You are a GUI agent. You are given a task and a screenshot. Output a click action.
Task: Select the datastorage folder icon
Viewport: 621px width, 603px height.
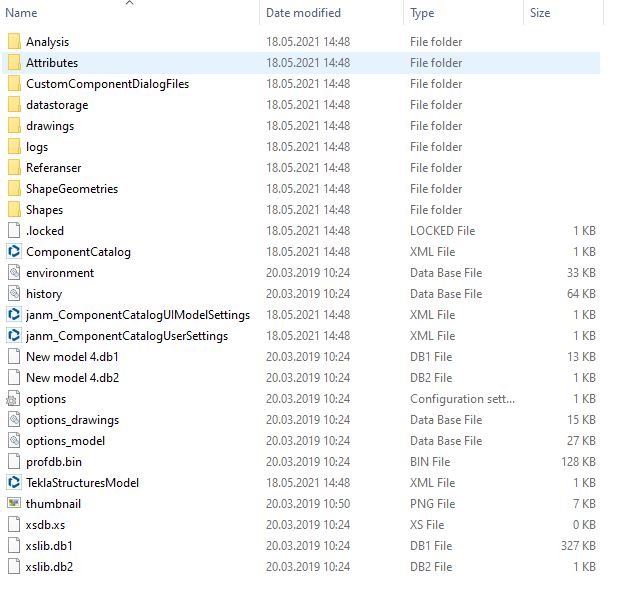pyautogui.click(x=14, y=105)
